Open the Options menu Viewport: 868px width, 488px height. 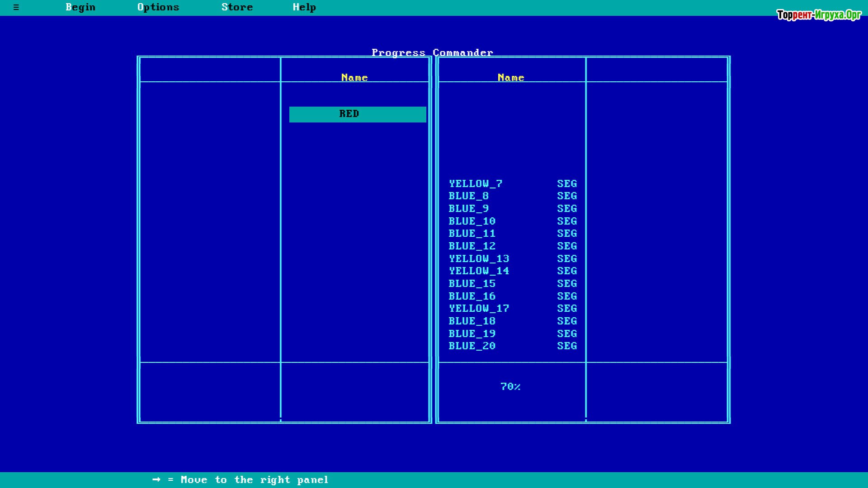click(158, 7)
